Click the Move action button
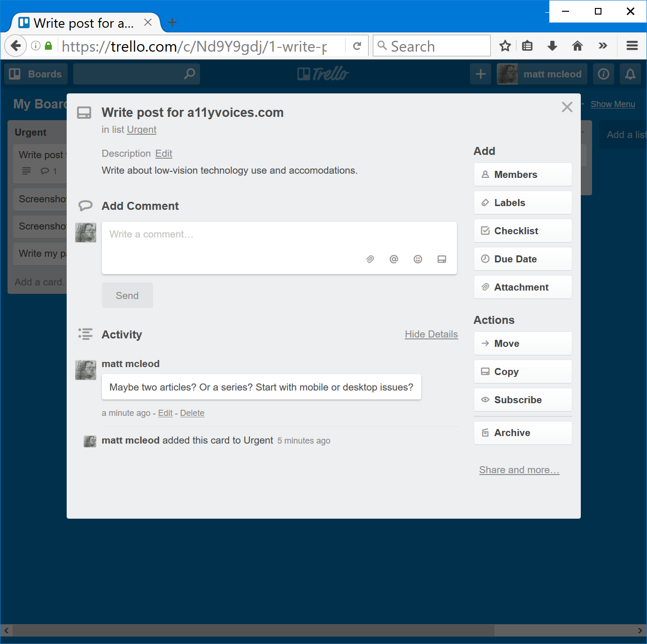 (523, 343)
